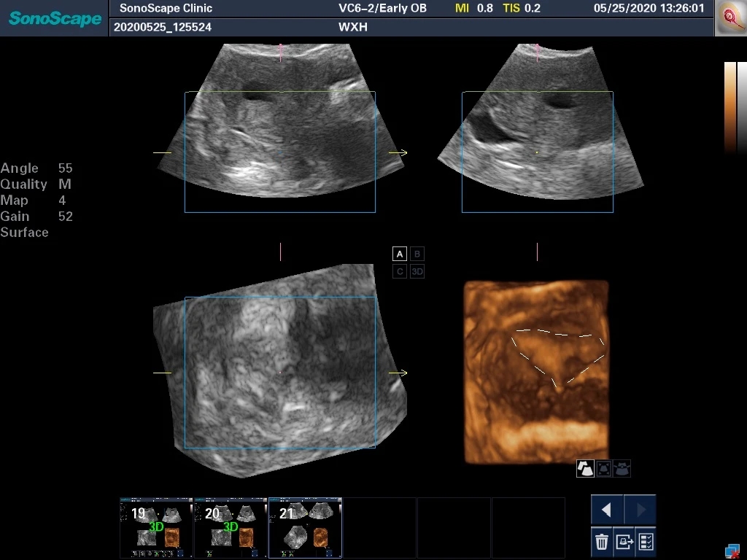Click the patient name WXH
The image size is (747, 560).
353,27
